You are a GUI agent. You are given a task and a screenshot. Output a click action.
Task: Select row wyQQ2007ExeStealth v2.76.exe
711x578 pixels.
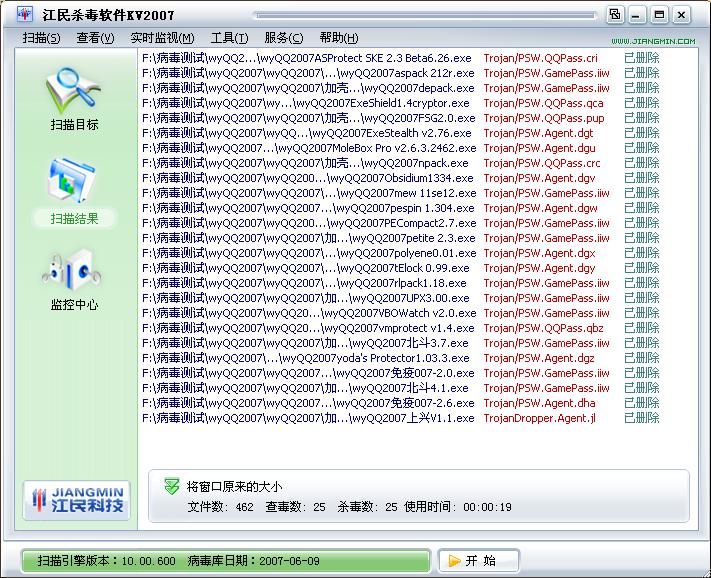(401, 133)
